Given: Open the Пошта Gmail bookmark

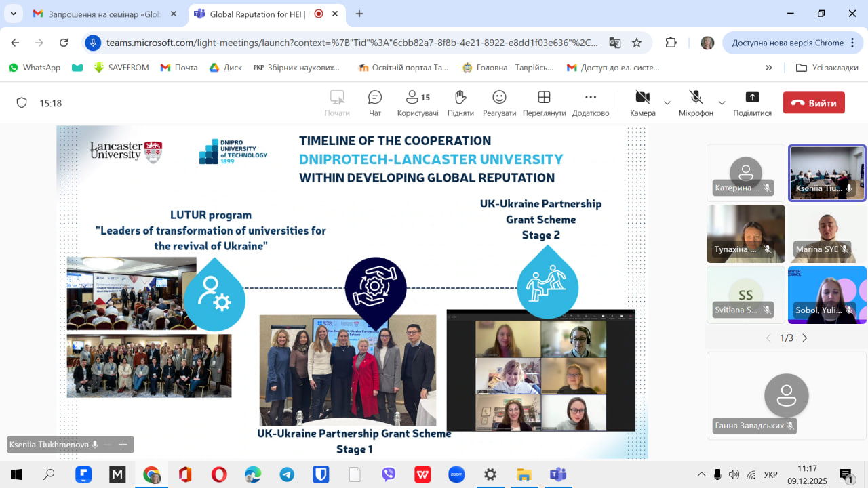Looking at the screenshot, I should coord(179,68).
